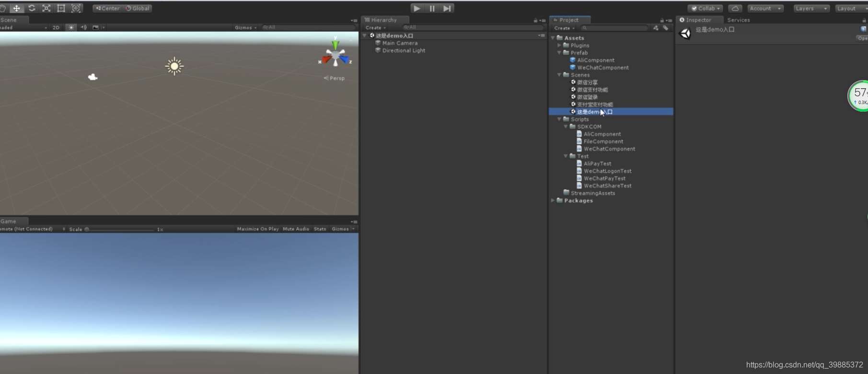Select the 微信分享 scene asset
Screen dimensions: 868x374
pos(587,82)
